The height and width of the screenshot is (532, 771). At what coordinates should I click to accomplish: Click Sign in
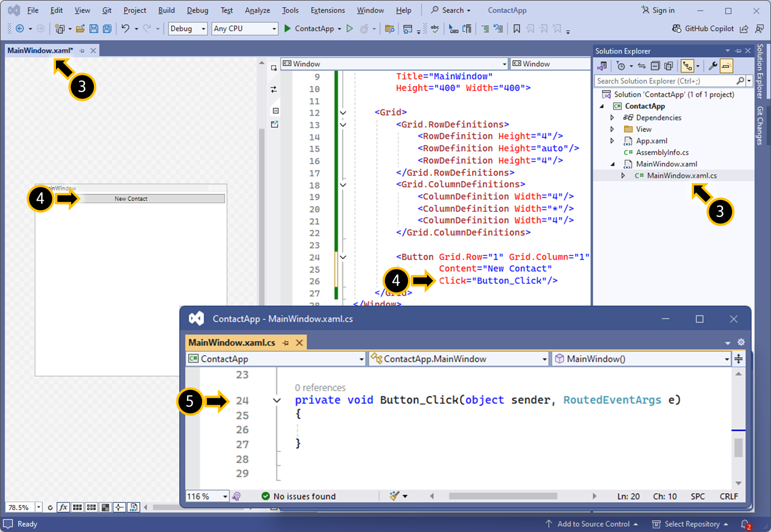[x=658, y=10]
